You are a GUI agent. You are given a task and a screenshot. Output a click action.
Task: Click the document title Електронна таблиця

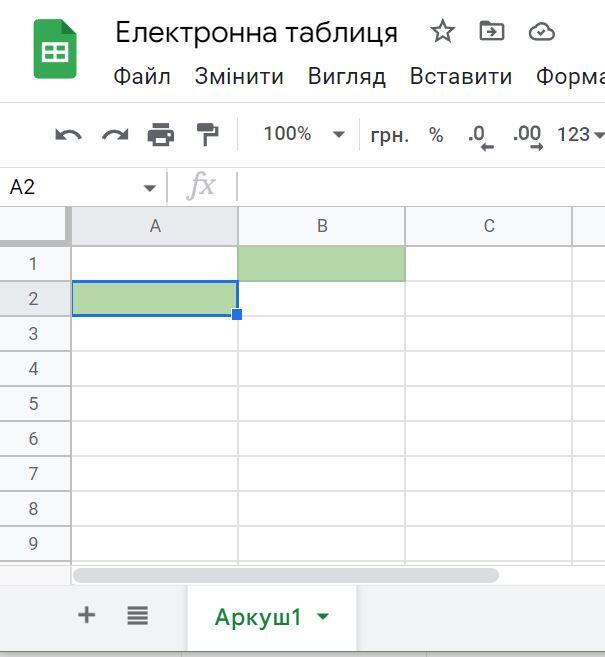(256, 32)
